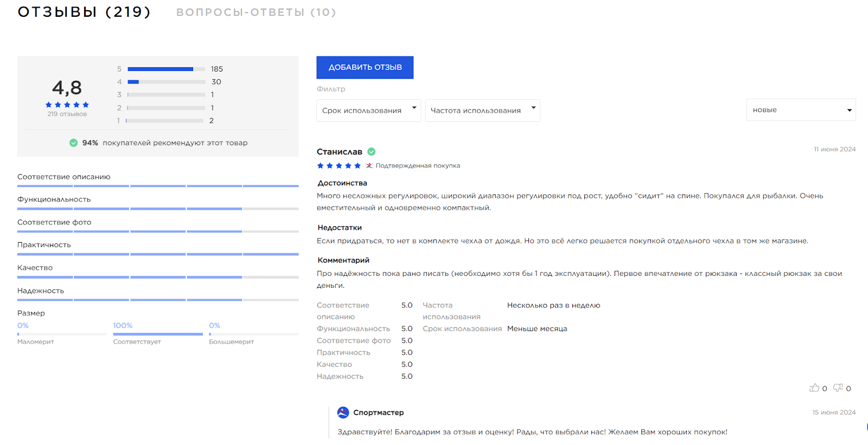Click Stanislav's green verified checkmark badge
The image size is (868, 445).
point(372,152)
